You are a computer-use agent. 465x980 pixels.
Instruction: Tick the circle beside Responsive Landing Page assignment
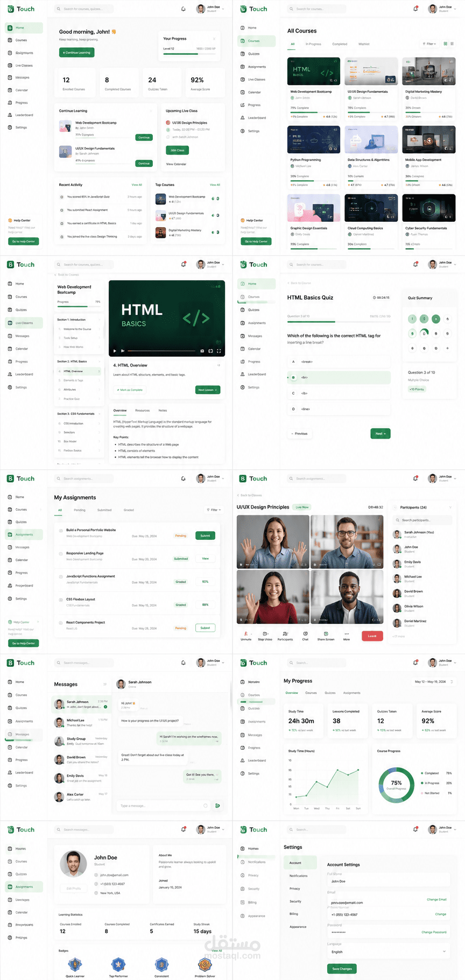coord(61,554)
